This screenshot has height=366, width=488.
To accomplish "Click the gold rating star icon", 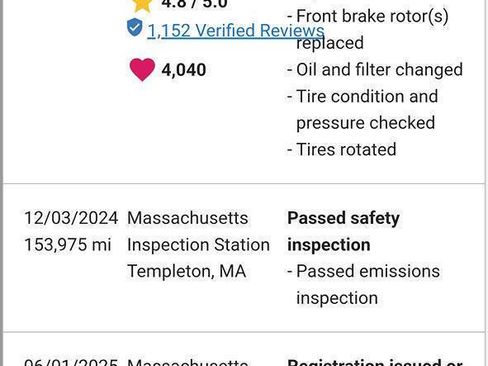I will tap(142, 5).
